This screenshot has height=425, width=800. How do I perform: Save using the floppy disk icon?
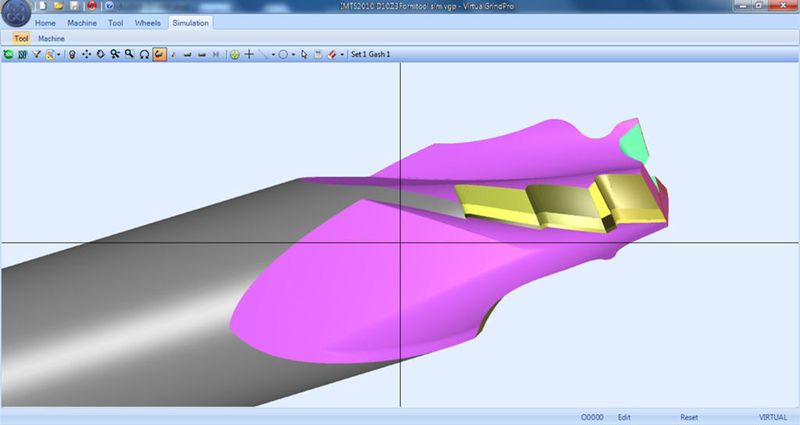click(x=74, y=6)
